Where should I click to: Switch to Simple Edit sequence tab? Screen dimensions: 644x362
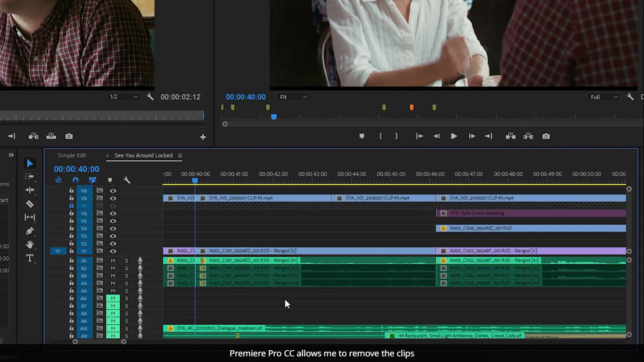(72, 156)
